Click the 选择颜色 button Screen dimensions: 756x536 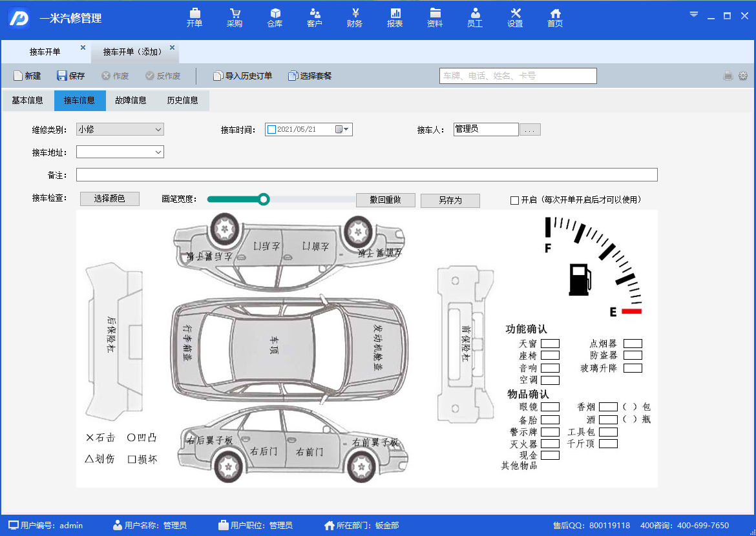pyautogui.click(x=109, y=199)
